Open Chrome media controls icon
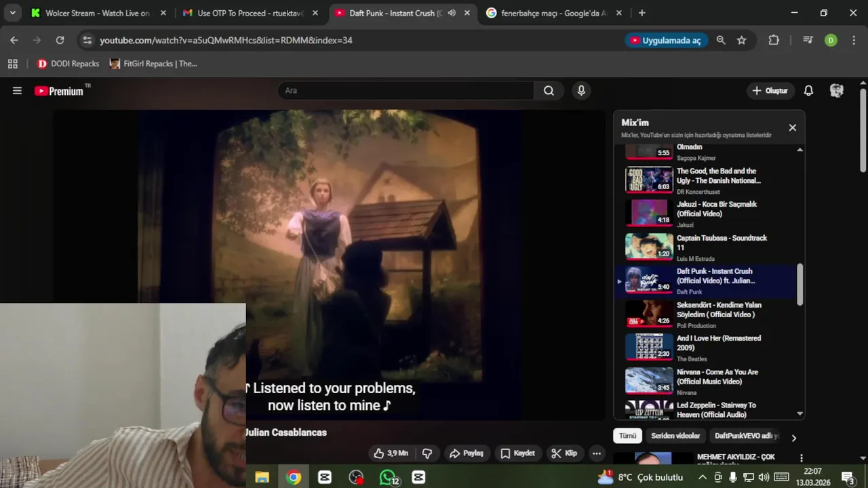 808,40
